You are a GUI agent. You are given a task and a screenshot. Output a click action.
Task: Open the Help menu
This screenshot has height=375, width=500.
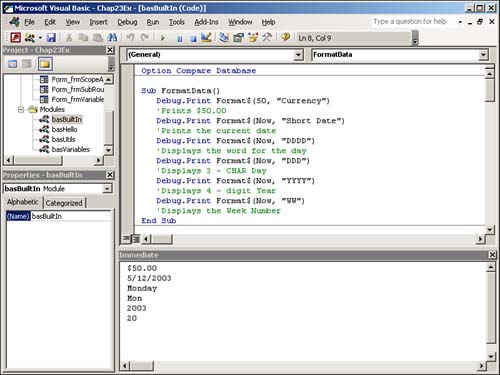[x=268, y=22]
